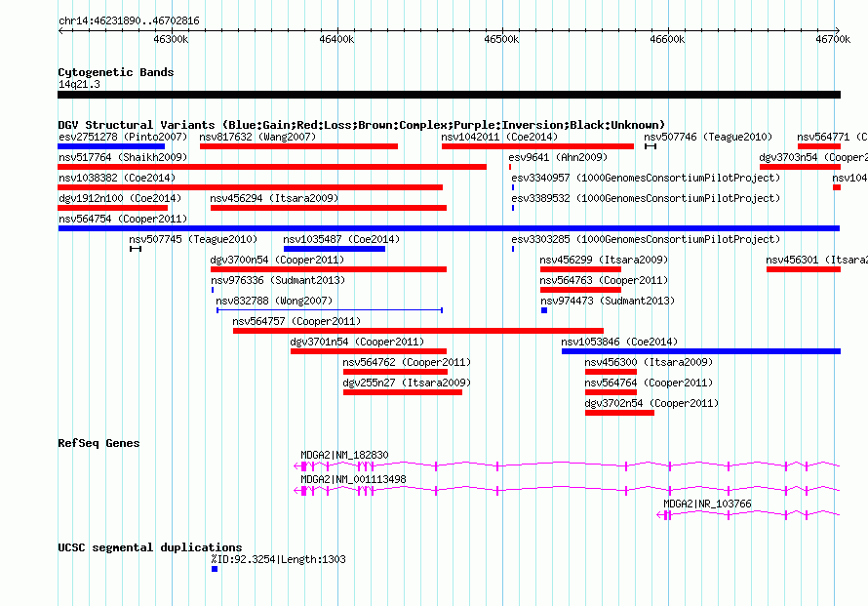Click the small blue nsv974473 square
The image size is (868, 606).
[x=544, y=310]
